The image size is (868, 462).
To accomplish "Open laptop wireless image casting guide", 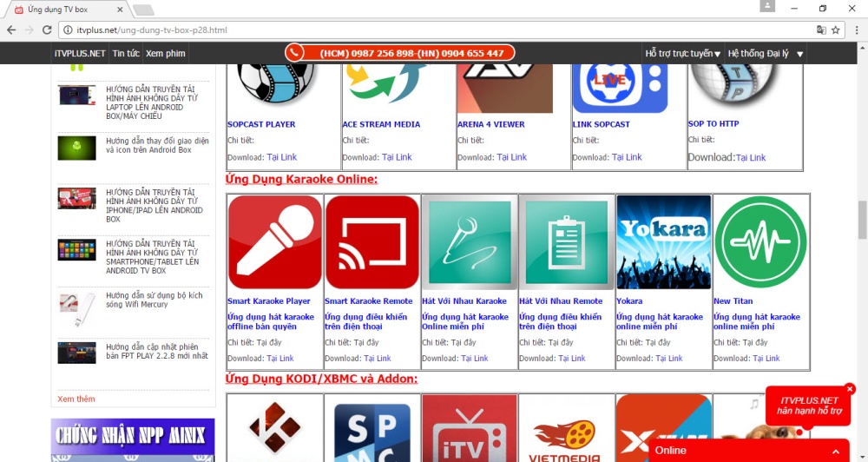I will coord(152,102).
